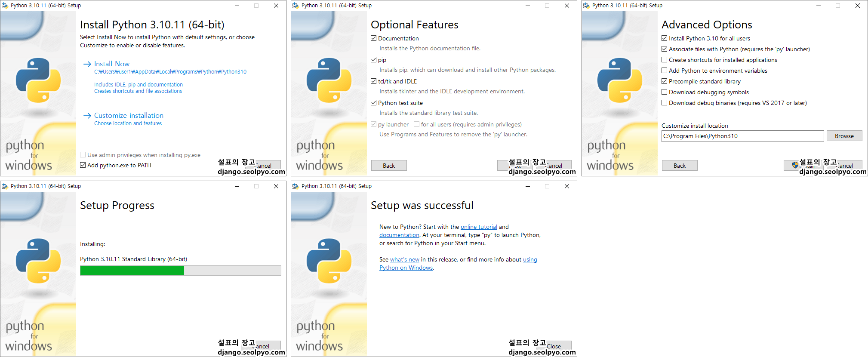Screen dimensions: 868x357
Task: Click the Customize install location label
Action: (x=695, y=126)
